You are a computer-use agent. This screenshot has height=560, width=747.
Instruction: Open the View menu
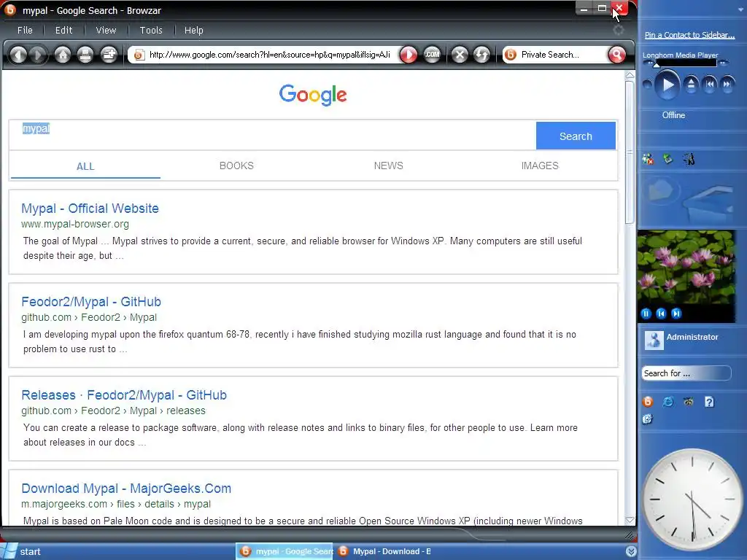106,31
